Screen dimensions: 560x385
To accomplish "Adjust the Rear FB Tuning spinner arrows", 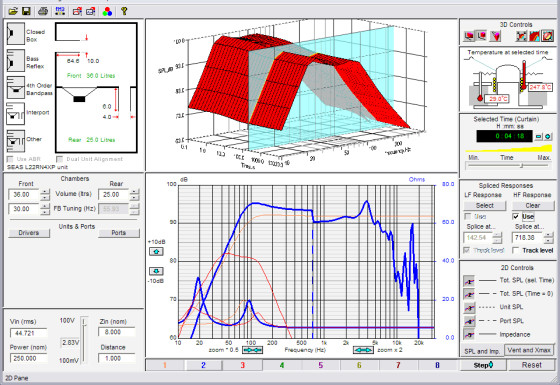I will pyautogui.click(x=134, y=209).
